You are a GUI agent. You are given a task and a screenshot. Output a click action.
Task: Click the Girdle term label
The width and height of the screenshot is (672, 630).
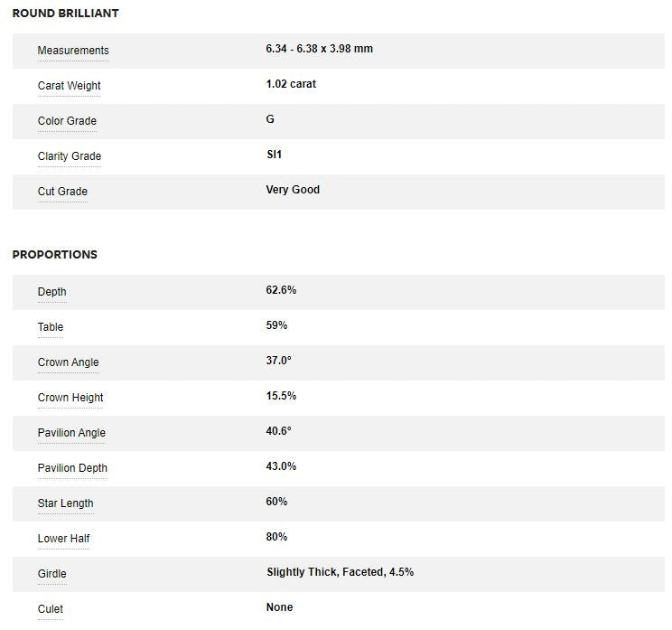point(51,574)
